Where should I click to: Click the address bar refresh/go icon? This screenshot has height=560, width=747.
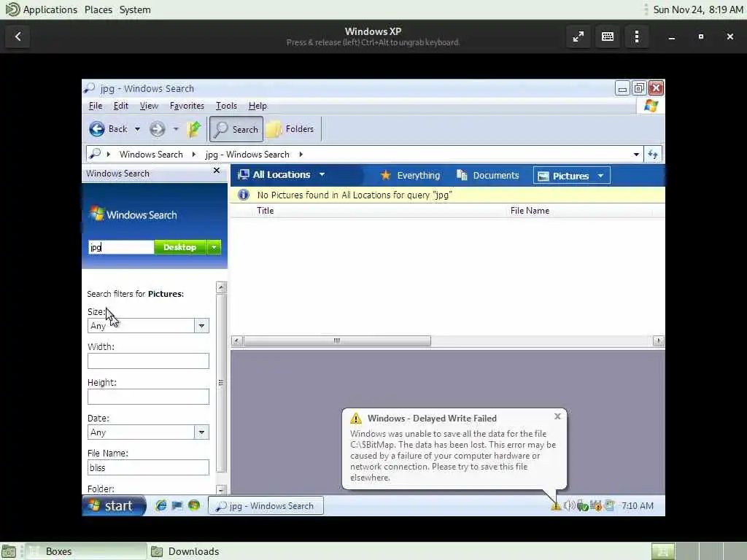[x=653, y=155]
